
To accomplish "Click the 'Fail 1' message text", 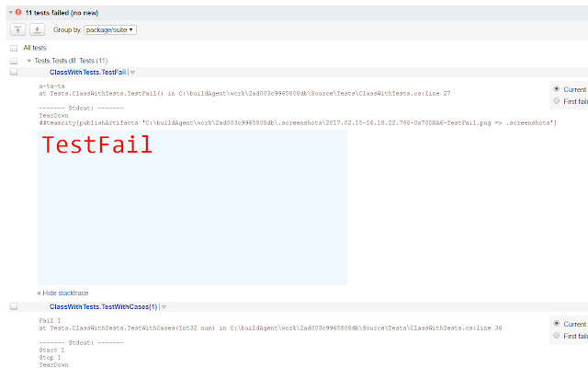I will (x=50, y=321).
